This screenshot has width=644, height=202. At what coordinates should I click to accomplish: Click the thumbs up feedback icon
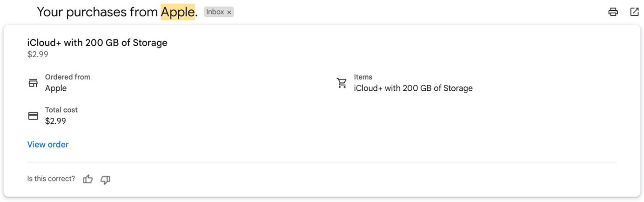[88, 179]
